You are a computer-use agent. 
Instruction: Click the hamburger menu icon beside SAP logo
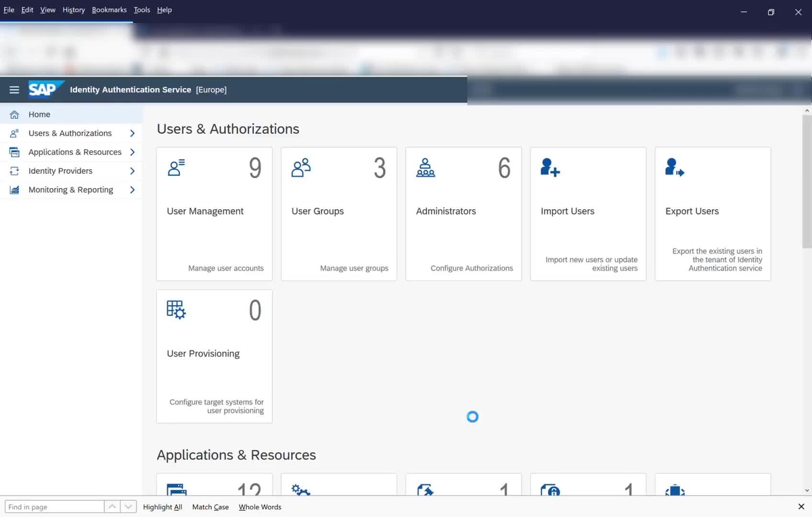pyautogui.click(x=14, y=89)
